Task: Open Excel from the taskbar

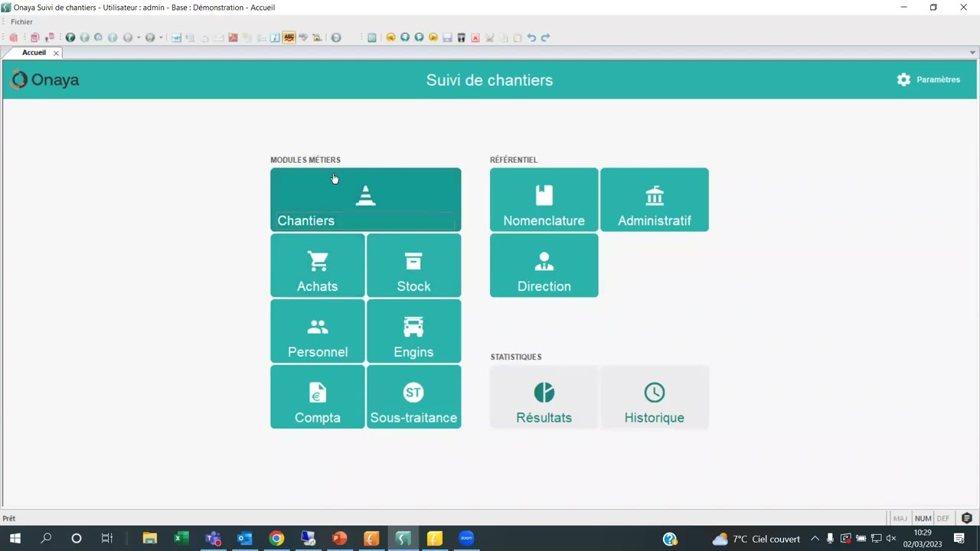Action: (181, 539)
